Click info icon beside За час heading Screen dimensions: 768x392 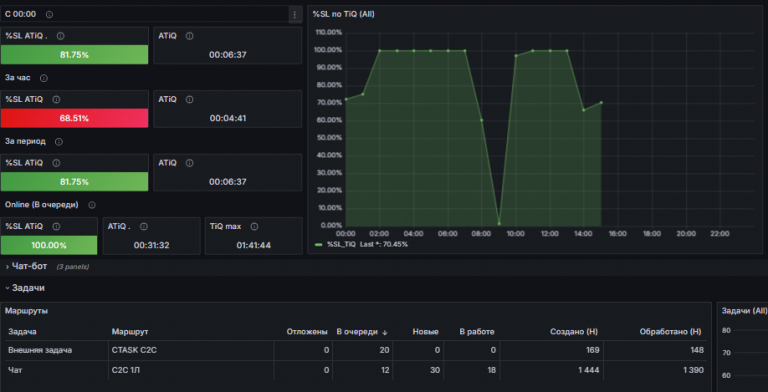coord(44,78)
